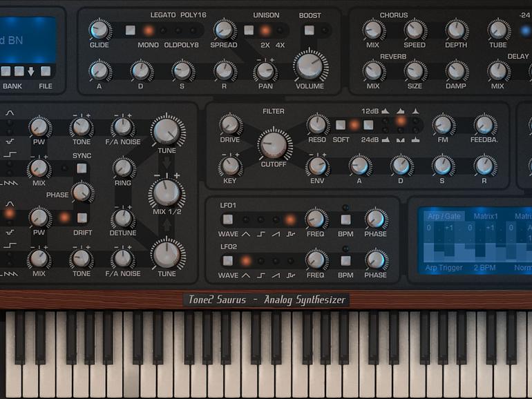532x399 pixels.
Task: Toggle the filter SOFT button
Action: (341, 125)
